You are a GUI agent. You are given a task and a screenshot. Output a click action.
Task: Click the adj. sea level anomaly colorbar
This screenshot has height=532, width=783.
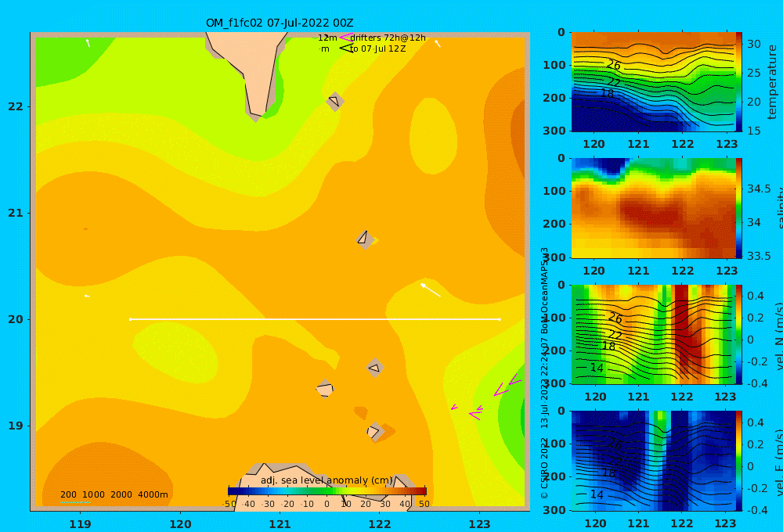coord(327,491)
